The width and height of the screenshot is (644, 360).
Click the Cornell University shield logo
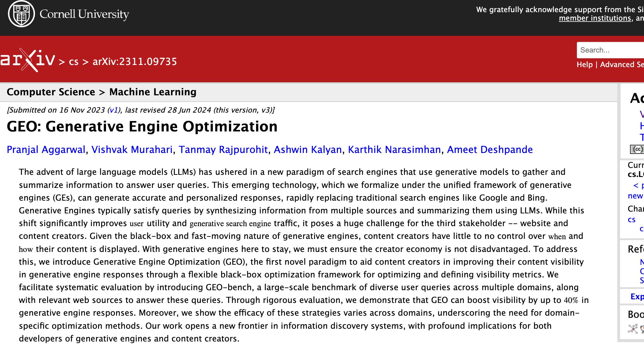click(x=21, y=14)
